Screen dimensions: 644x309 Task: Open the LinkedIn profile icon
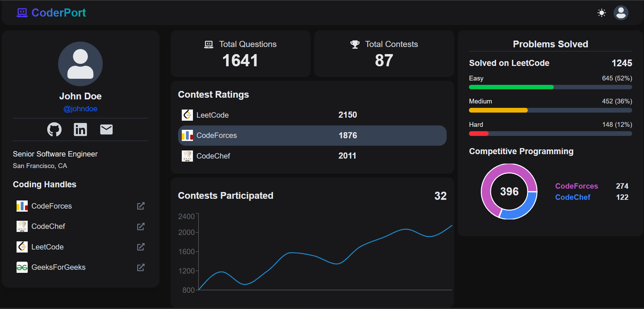[80, 129]
